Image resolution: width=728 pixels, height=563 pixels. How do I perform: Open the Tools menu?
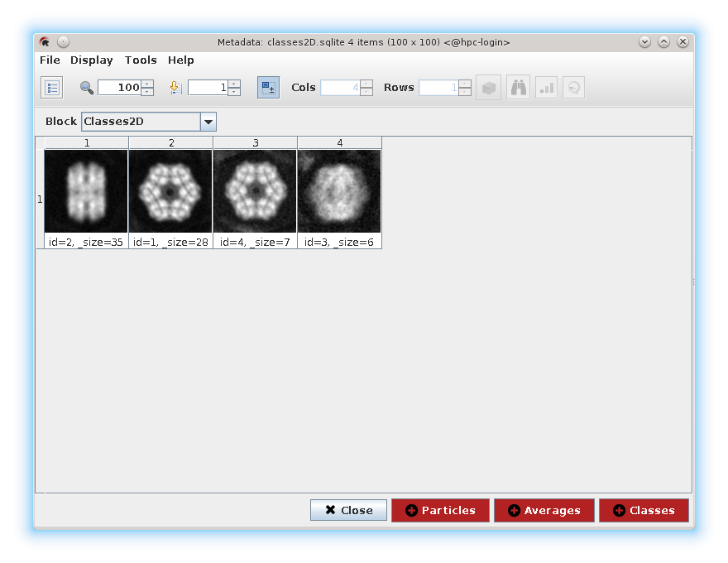[x=141, y=60]
